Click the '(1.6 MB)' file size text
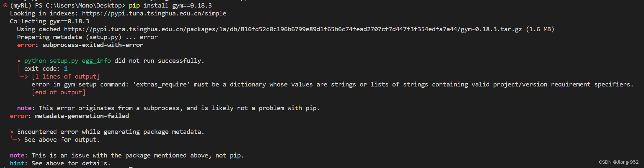The width and height of the screenshot is (644, 168). (x=540, y=29)
